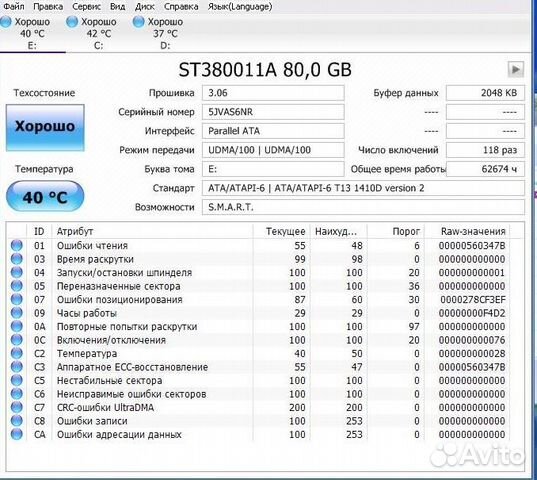This screenshot has height=480, width=537.
Task: Open the Сервис menu
Action: click(x=86, y=6)
